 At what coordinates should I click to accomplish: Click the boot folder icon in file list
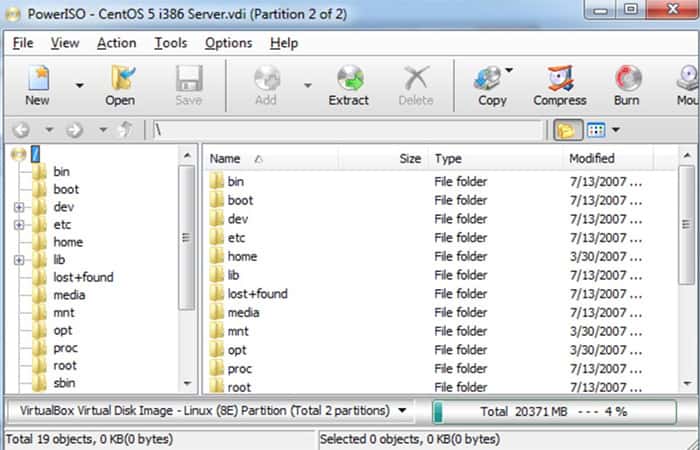[x=217, y=200]
